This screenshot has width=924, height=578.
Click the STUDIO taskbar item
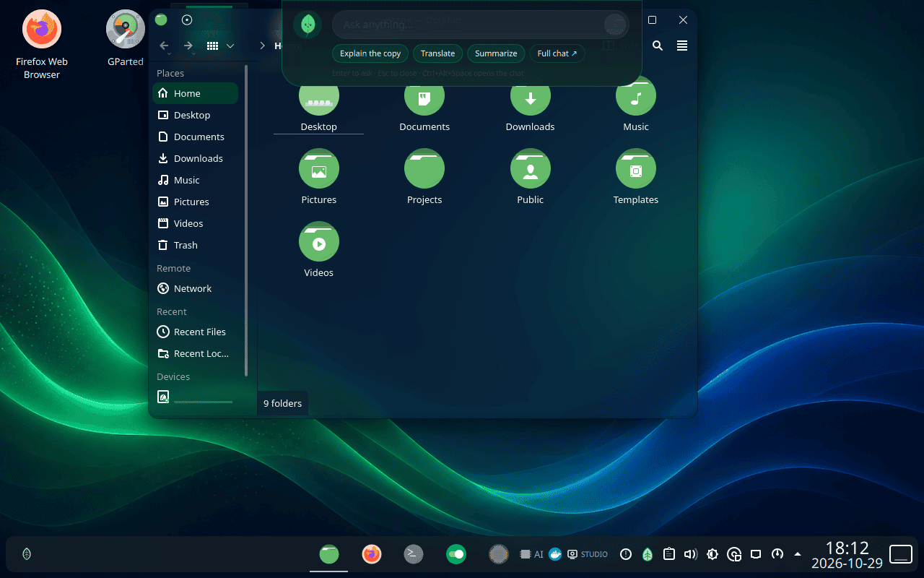(x=588, y=554)
